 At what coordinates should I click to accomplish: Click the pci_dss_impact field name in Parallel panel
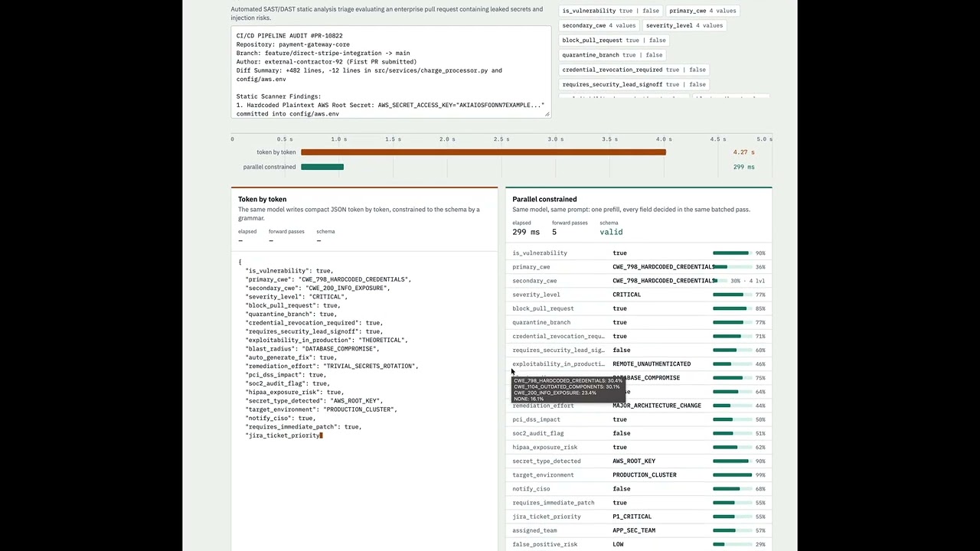tap(536, 419)
